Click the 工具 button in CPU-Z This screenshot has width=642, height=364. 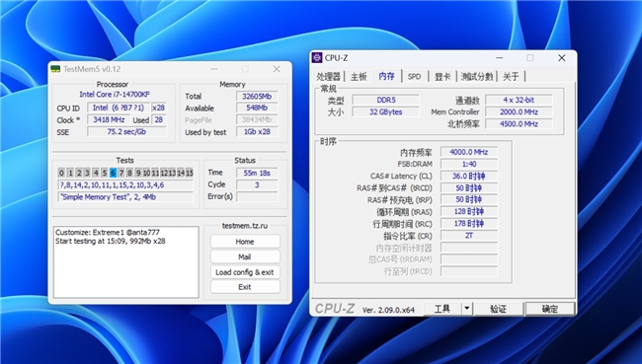point(442,309)
